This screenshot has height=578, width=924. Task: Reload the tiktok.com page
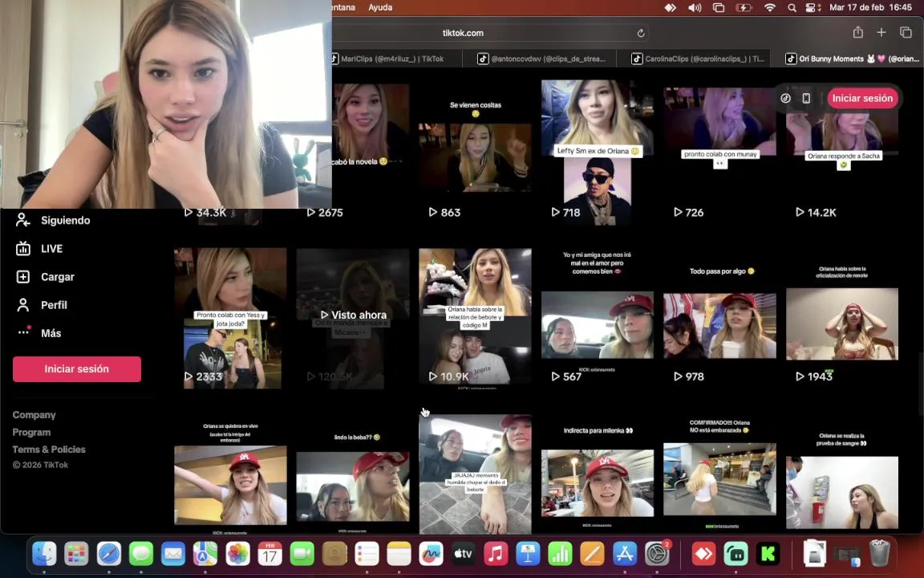point(641,33)
